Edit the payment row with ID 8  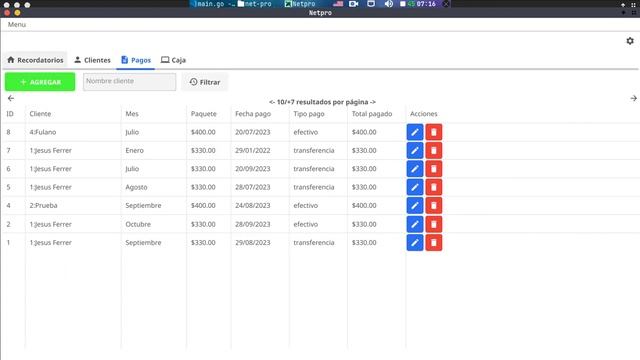[415, 132]
